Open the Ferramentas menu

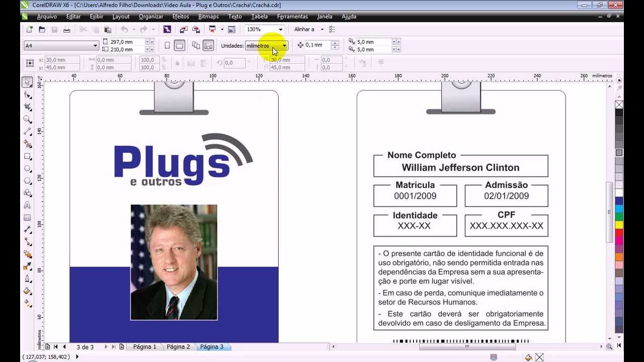(292, 17)
